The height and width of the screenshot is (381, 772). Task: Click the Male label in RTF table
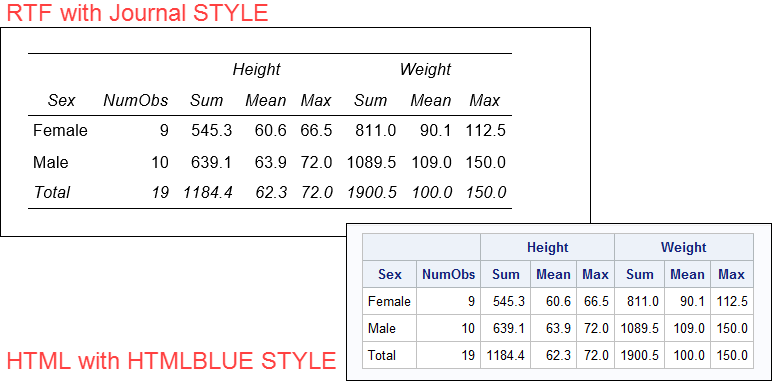(x=51, y=162)
